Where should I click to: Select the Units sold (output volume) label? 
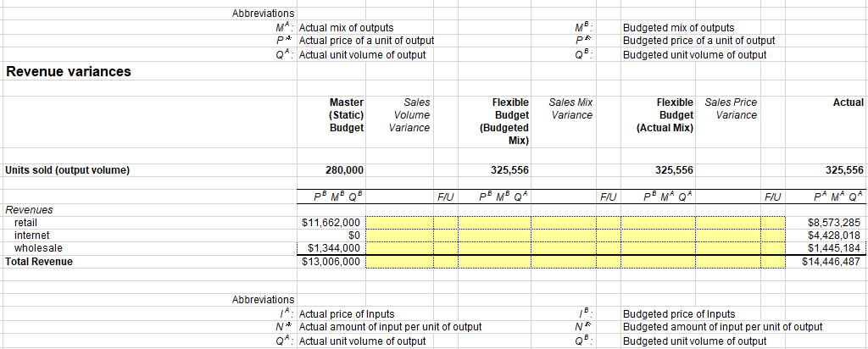[67, 170]
